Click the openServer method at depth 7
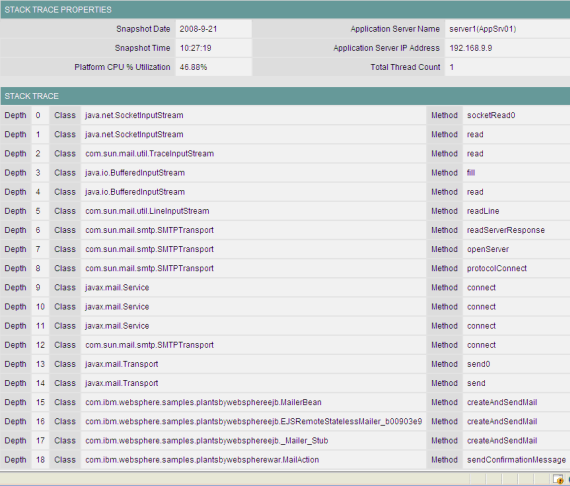This screenshot has height=486, width=570. tap(488, 249)
